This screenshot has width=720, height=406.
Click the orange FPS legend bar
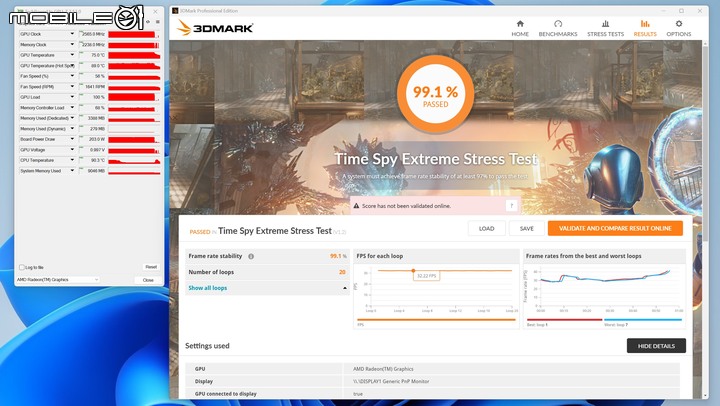[436, 320]
